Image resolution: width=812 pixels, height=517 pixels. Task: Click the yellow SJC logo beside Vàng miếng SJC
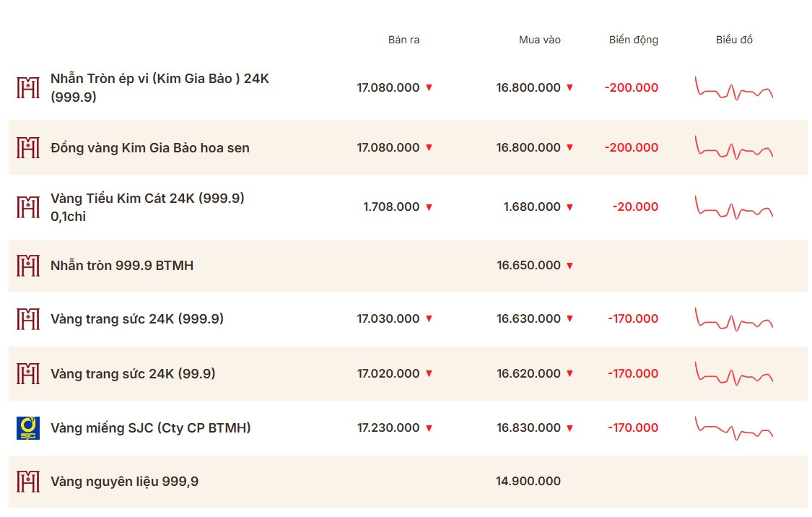27,427
